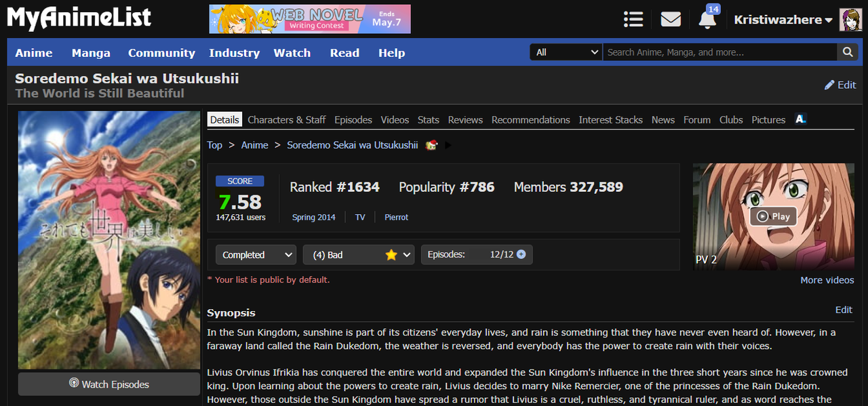The width and height of the screenshot is (868, 406).
Task: Click the More videos link
Action: pyautogui.click(x=827, y=280)
